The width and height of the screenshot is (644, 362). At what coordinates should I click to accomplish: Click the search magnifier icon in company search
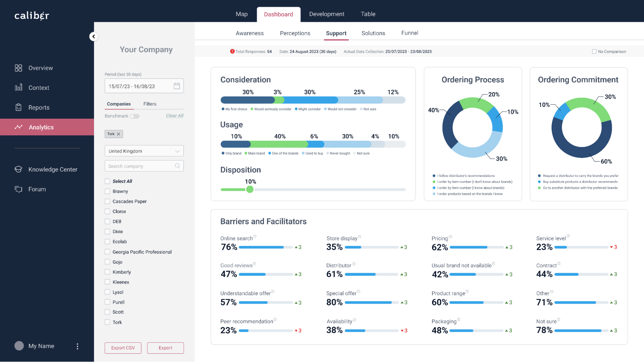tap(177, 166)
